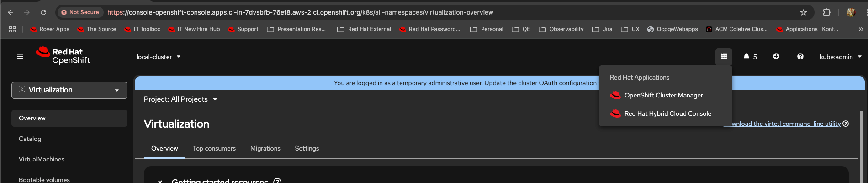
Task: Go to Catalog in the sidebar
Action: (30, 139)
